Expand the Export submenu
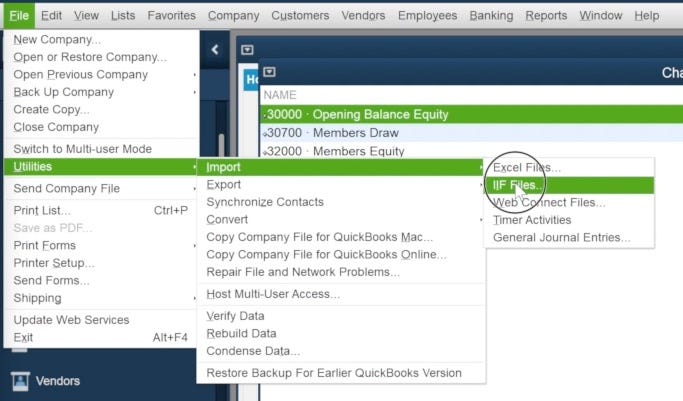Image resolution: width=683 pixels, height=401 pixels. click(341, 185)
